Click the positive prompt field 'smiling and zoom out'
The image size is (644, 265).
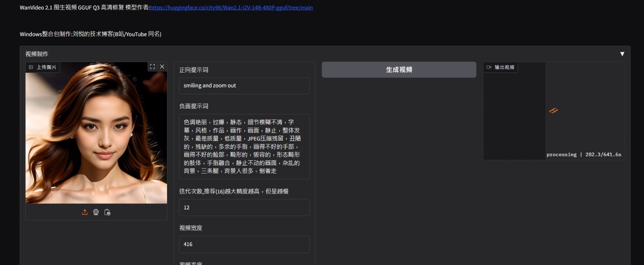[244, 86]
